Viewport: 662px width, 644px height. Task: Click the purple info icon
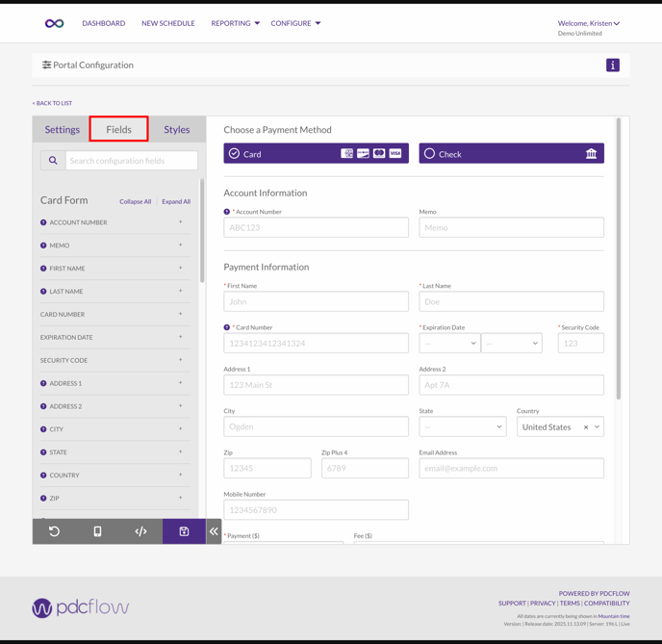pyautogui.click(x=612, y=65)
